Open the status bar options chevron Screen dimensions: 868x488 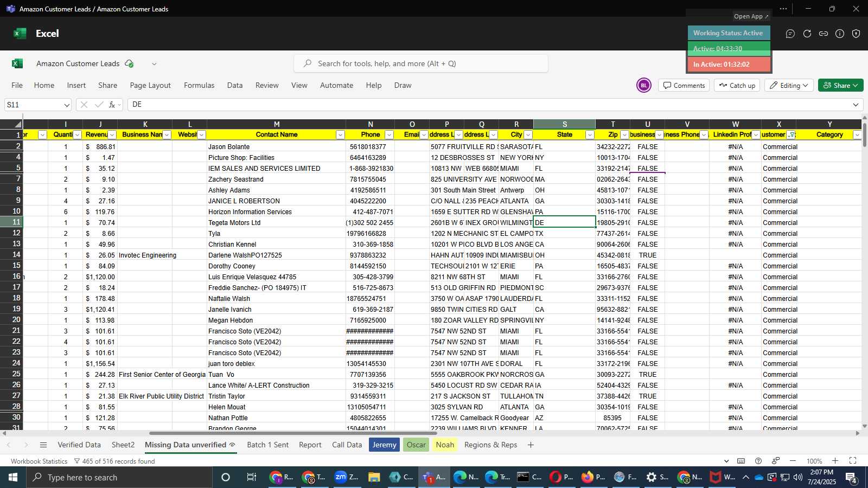[726, 461]
